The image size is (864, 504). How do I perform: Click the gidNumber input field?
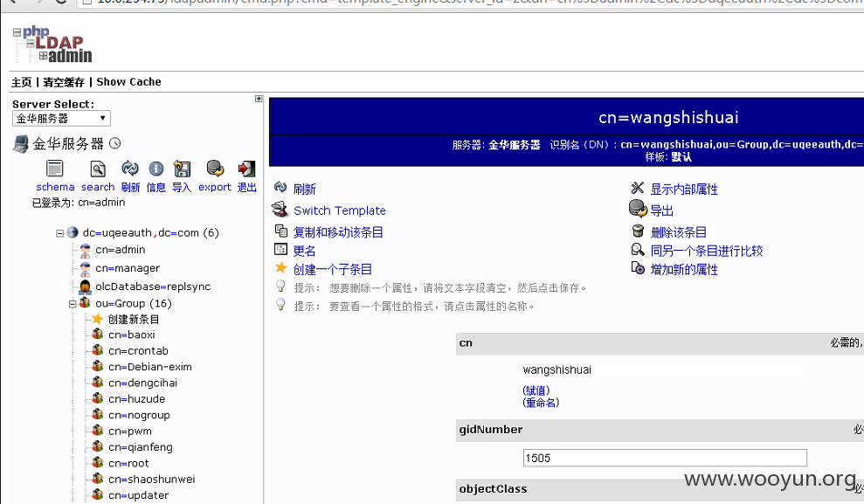point(665,458)
